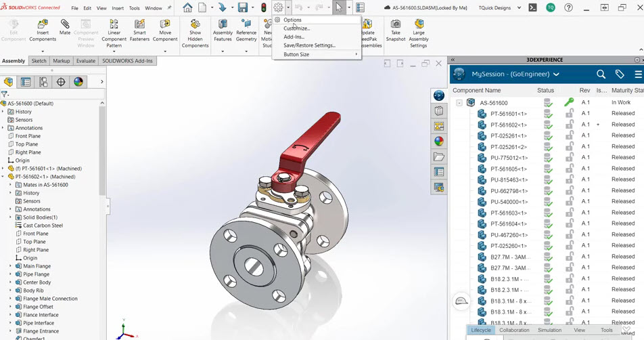644x340 pixels.
Task: Click the green key lock icon for AS-561600
Action: click(x=569, y=102)
